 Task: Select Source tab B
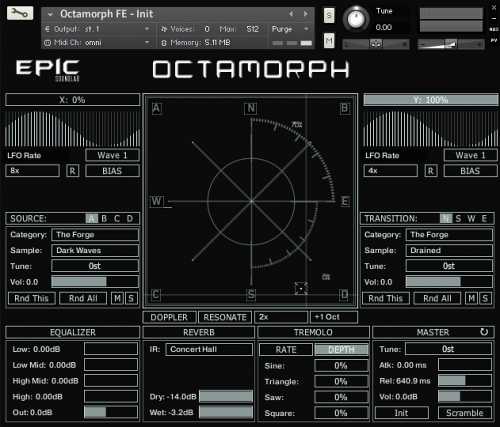pyautogui.click(x=104, y=219)
